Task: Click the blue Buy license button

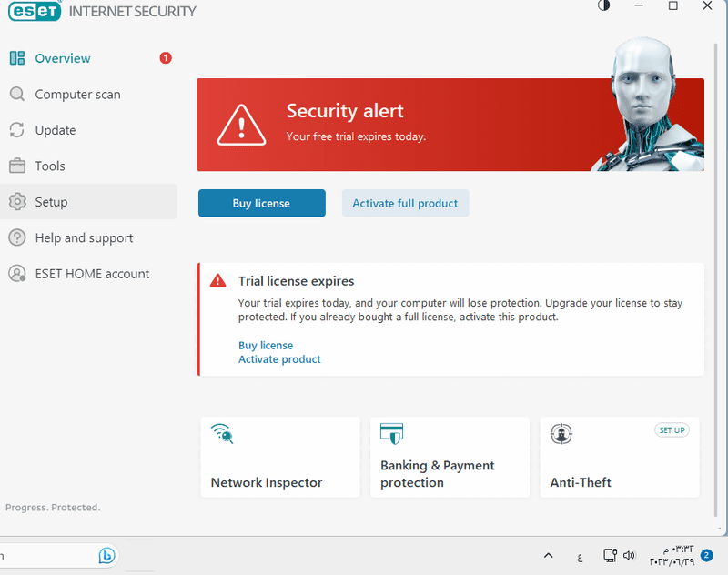Action: coord(261,203)
